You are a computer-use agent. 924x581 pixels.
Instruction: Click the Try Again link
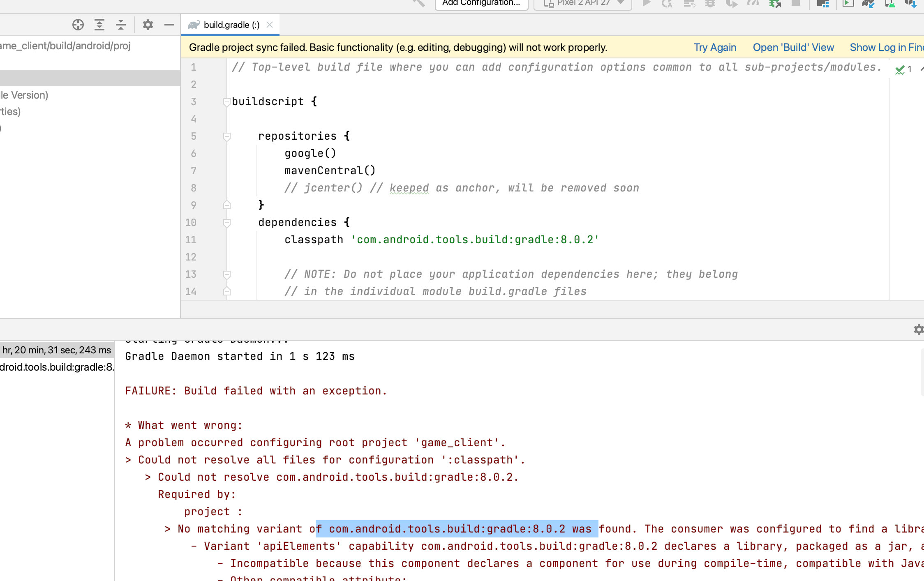[715, 47]
